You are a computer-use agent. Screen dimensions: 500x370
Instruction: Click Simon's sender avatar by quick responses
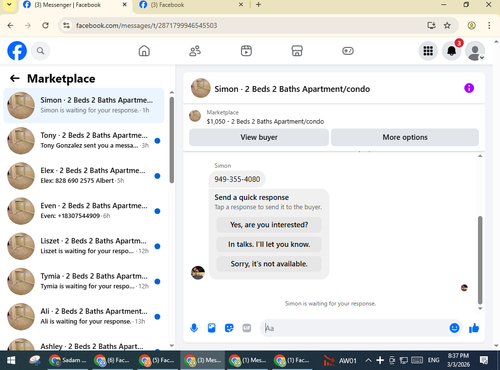(x=198, y=273)
